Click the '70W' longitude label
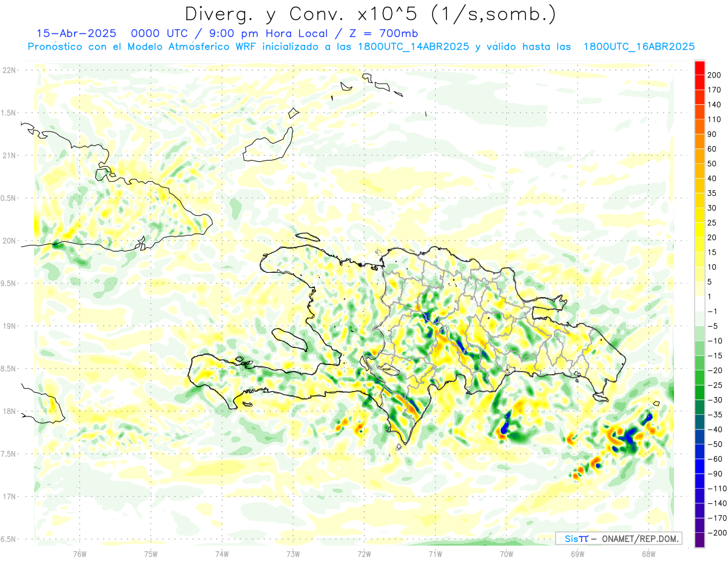The image size is (728, 562). 506,553
